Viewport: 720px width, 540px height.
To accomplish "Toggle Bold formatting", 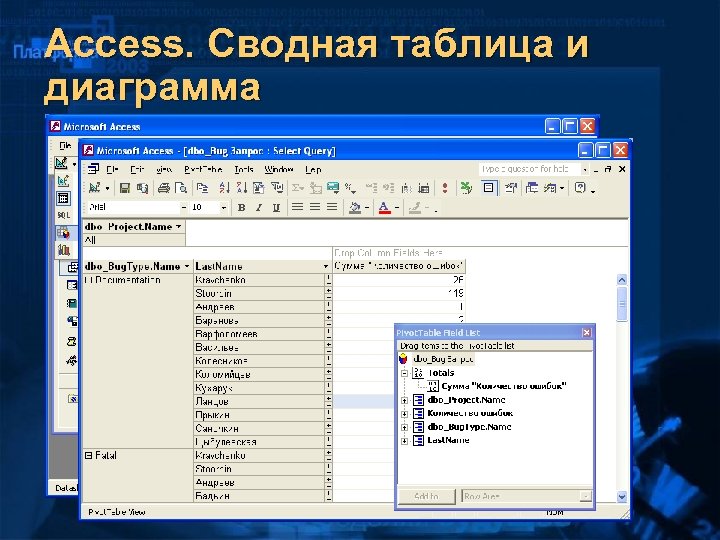I will (242, 208).
